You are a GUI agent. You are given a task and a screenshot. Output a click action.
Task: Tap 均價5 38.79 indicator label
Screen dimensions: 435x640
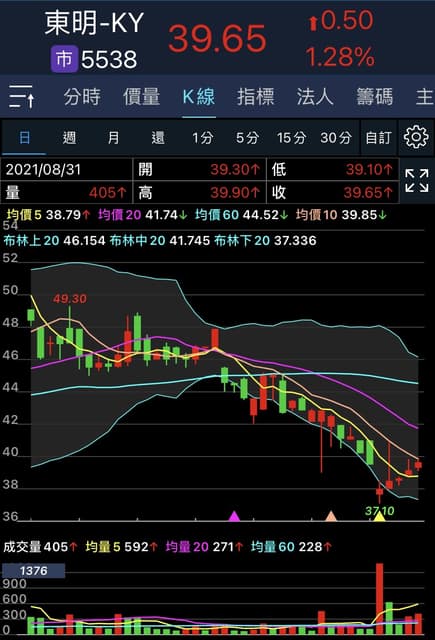(49, 215)
